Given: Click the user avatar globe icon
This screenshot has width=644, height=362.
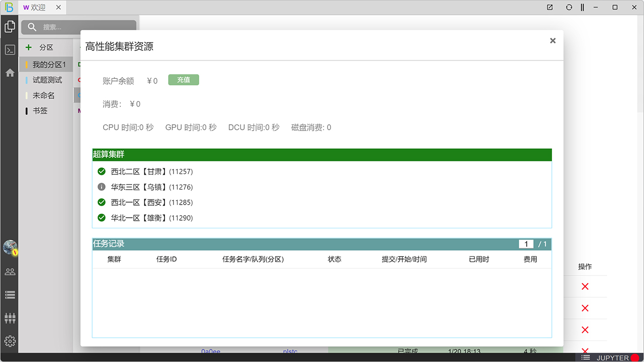Looking at the screenshot, I should [9, 247].
